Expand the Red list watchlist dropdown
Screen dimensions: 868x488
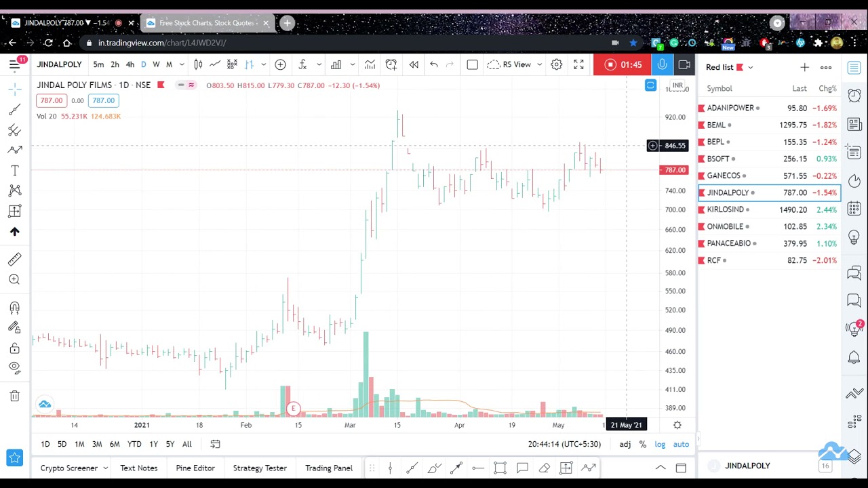tap(750, 67)
